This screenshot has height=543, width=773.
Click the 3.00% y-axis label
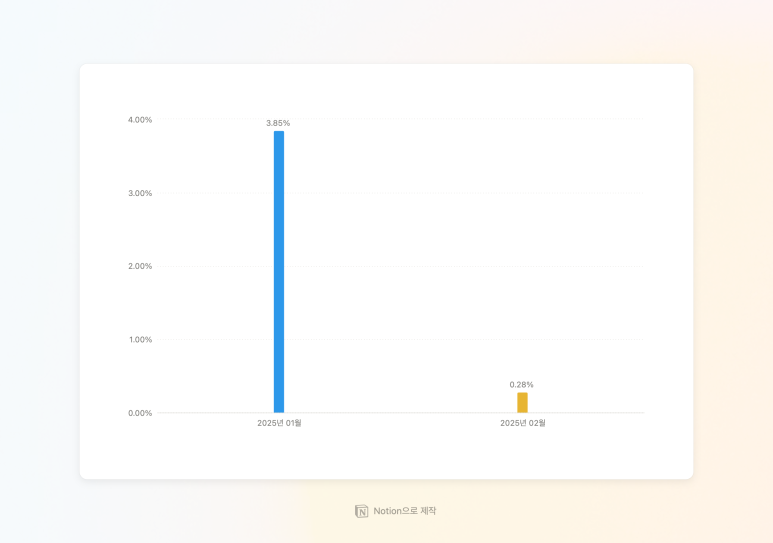pyautogui.click(x=140, y=193)
